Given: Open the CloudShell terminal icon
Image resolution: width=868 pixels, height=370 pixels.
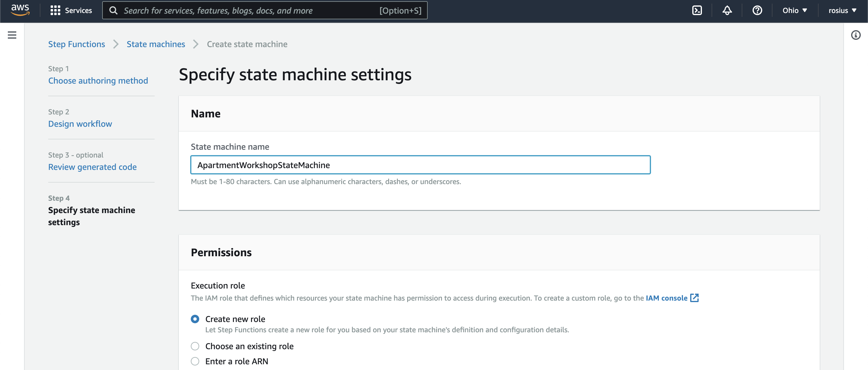Looking at the screenshot, I should coord(697,11).
